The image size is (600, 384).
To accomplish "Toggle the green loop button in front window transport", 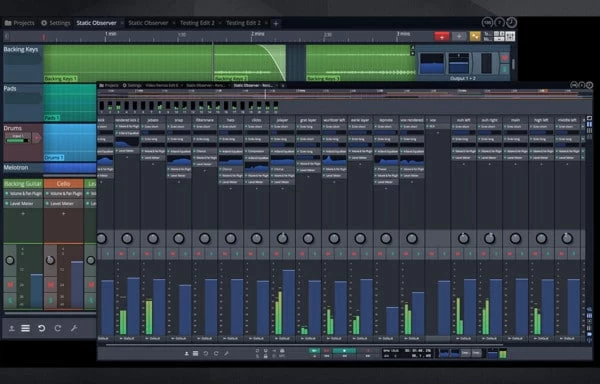I will (x=314, y=350).
